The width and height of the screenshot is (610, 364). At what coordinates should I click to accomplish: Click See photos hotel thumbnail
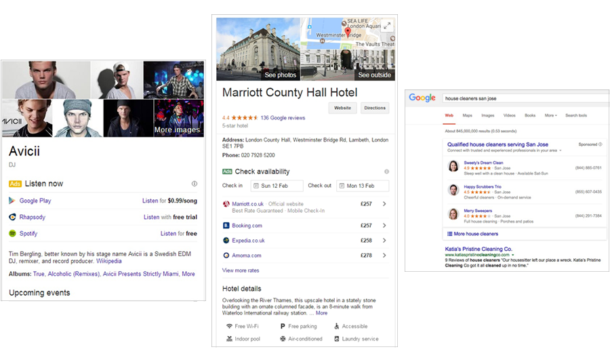[x=258, y=49]
